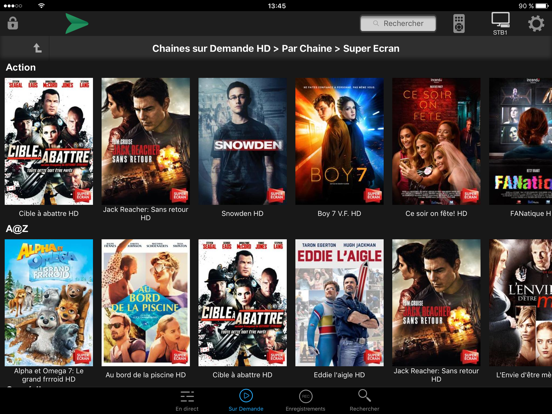Open the Enregistrements tab
Viewport: 552px width, 414px height.
coord(305,401)
